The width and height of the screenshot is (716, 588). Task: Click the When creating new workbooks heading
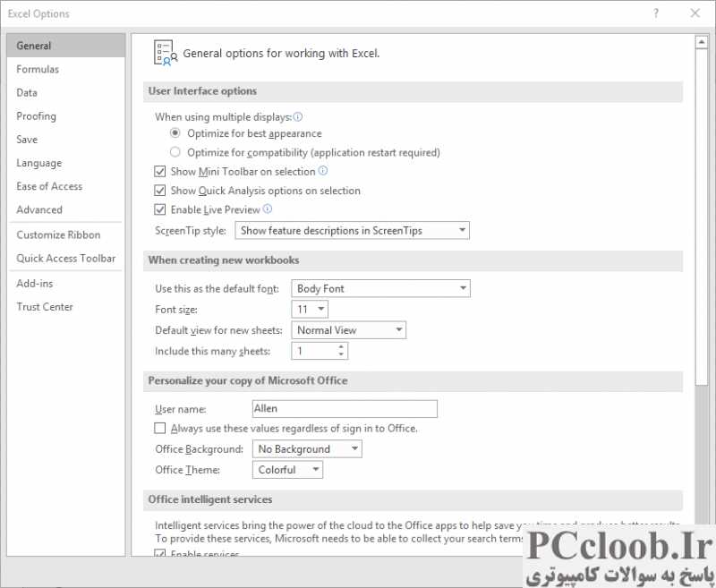tap(224, 260)
